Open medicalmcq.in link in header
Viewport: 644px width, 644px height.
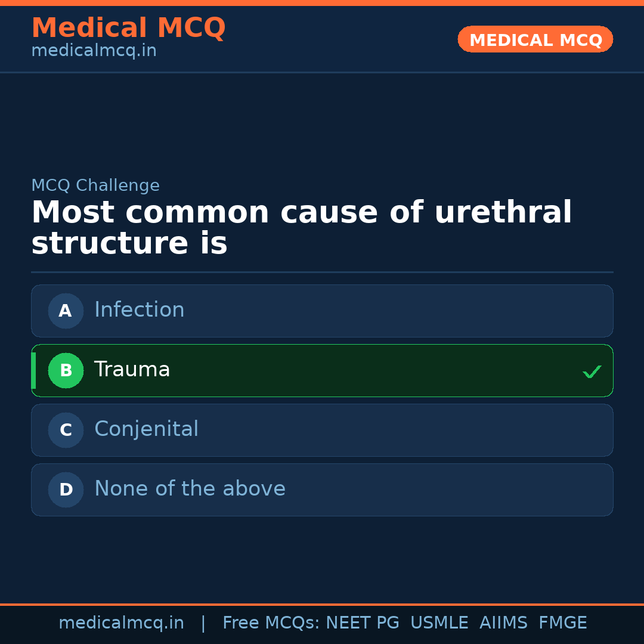(x=94, y=51)
